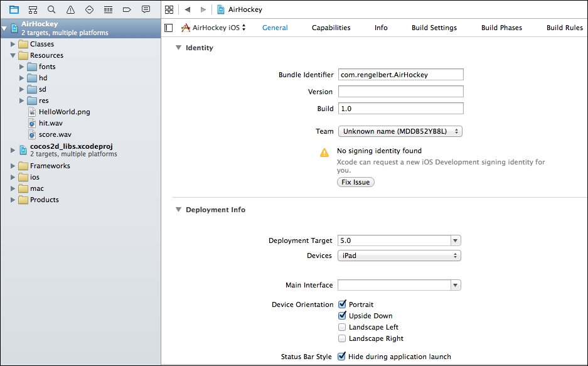Select the HelloWorld.png file icon
Screen dimensions: 588x366
[x=32, y=112]
